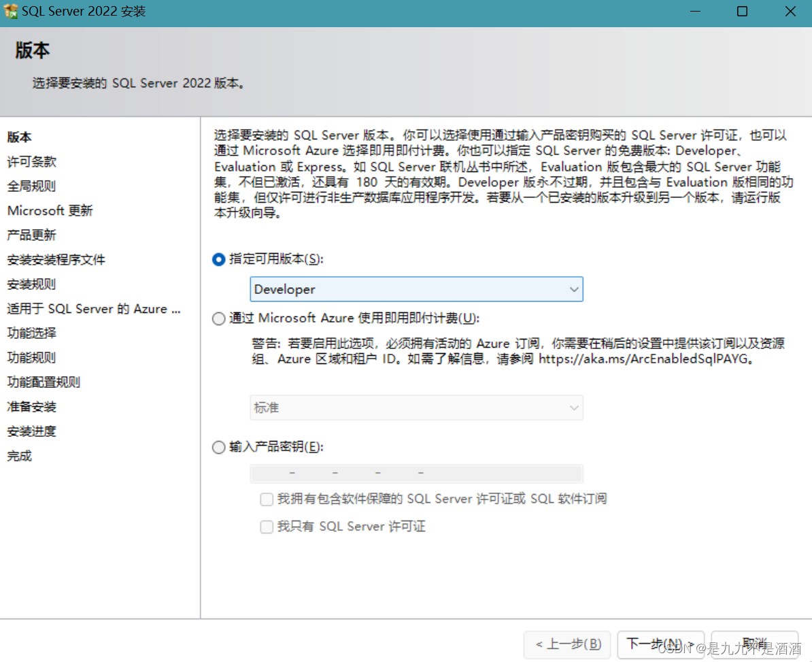Screen dimensions: 812x662
Task: Select 功能配置规则 step in sidebar
Action: 44,382
